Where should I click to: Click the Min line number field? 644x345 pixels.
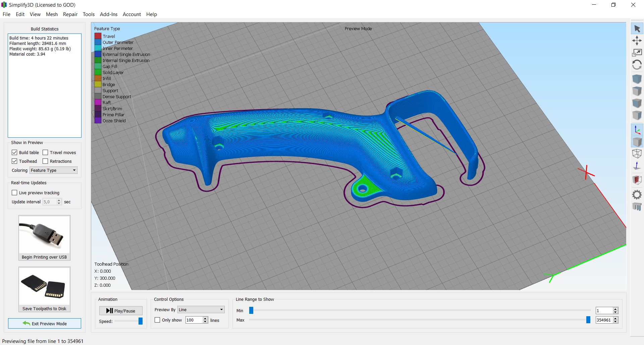(x=604, y=310)
